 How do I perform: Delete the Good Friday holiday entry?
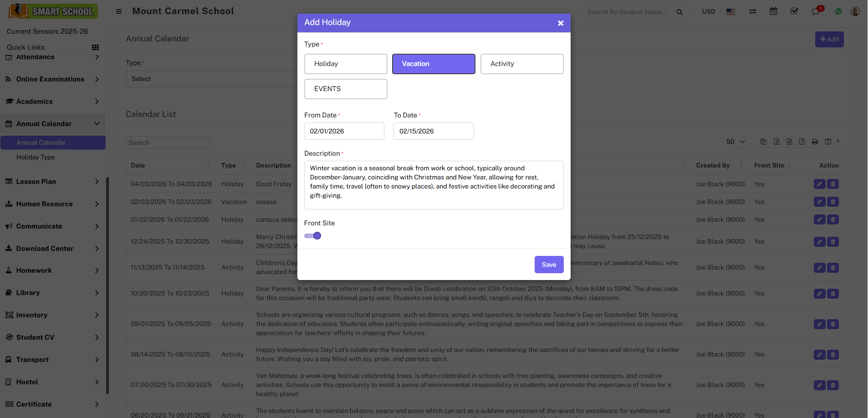833,184
